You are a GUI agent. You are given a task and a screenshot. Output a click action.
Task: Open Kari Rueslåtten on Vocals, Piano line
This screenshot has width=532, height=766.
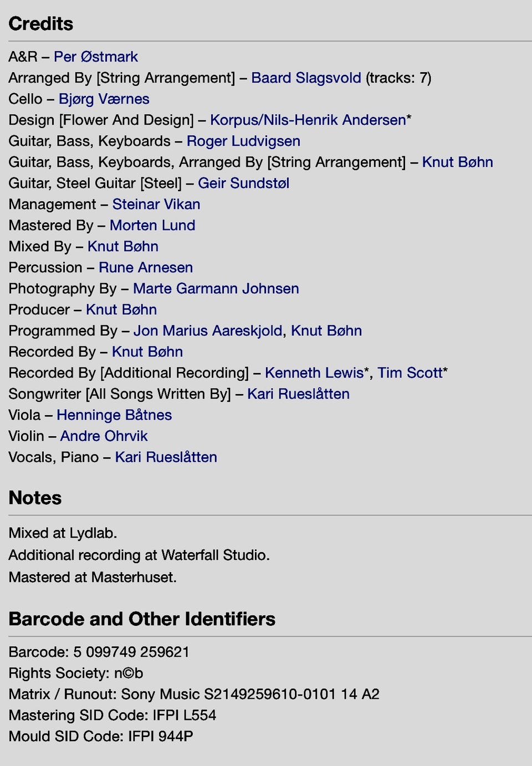pyautogui.click(x=166, y=457)
